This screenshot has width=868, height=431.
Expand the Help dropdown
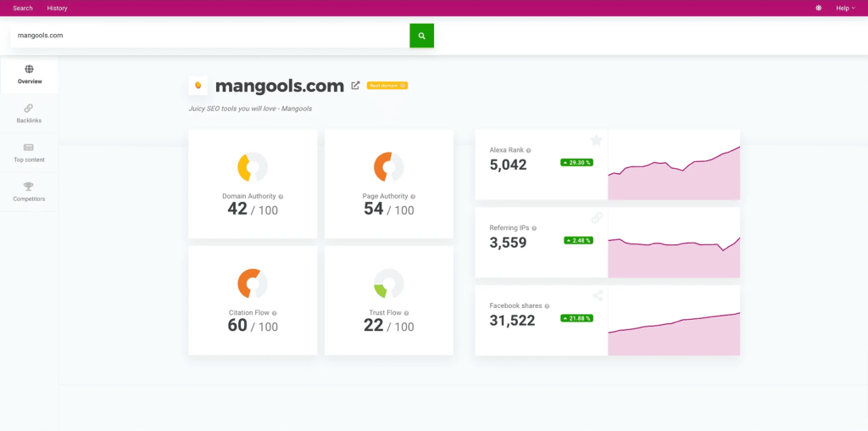[845, 8]
